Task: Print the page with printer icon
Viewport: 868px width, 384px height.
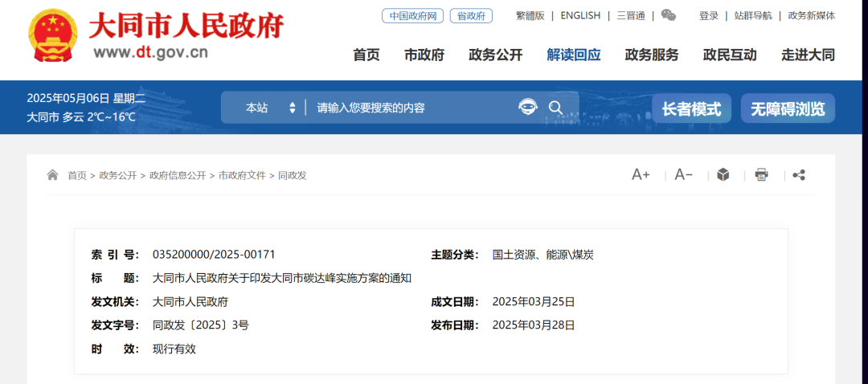Action: coord(762,175)
